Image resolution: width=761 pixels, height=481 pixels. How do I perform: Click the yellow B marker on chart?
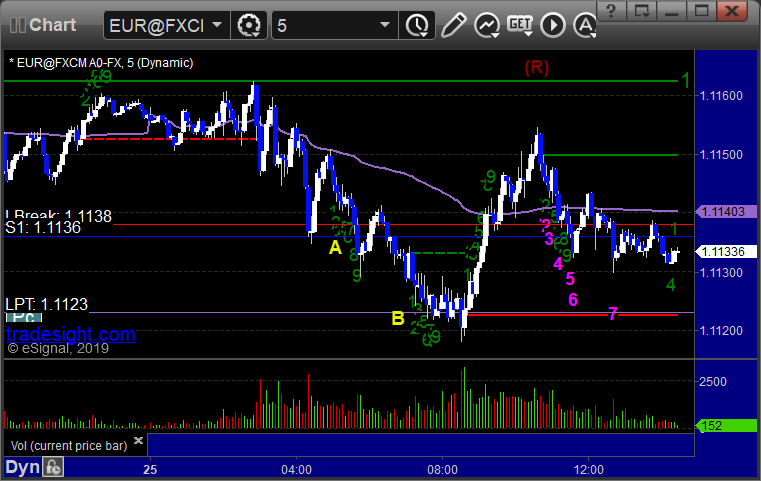pyautogui.click(x=398, y=318)
